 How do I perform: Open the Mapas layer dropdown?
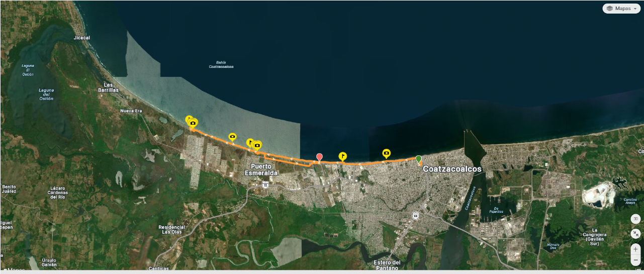pos(621,9)
